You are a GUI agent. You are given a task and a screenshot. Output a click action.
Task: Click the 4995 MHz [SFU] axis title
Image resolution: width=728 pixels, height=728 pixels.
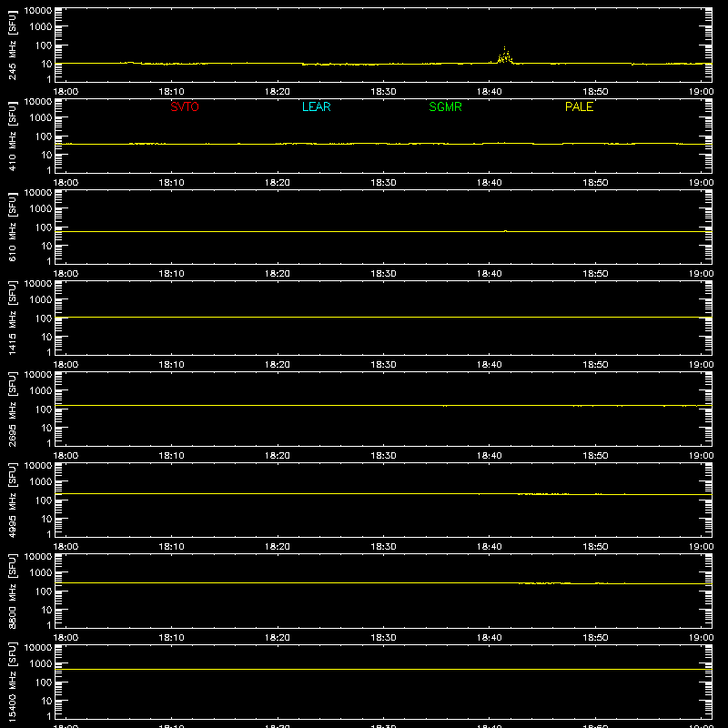(x=12, y=500)
